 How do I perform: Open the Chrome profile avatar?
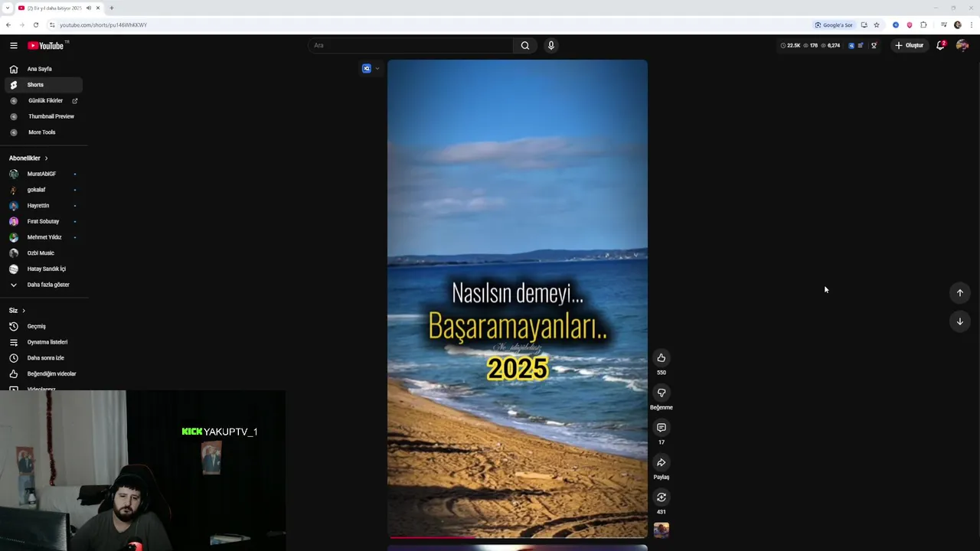coord(958,24)
